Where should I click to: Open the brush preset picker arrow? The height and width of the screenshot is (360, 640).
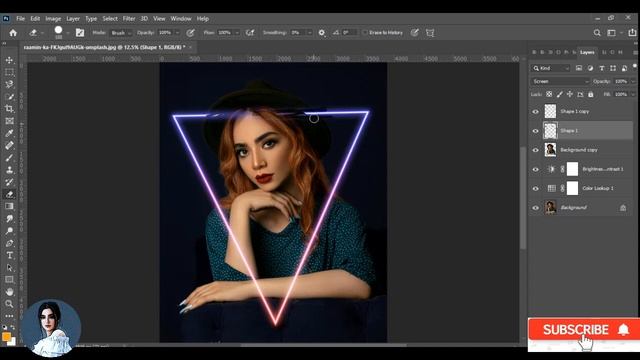tap(67, 33)
